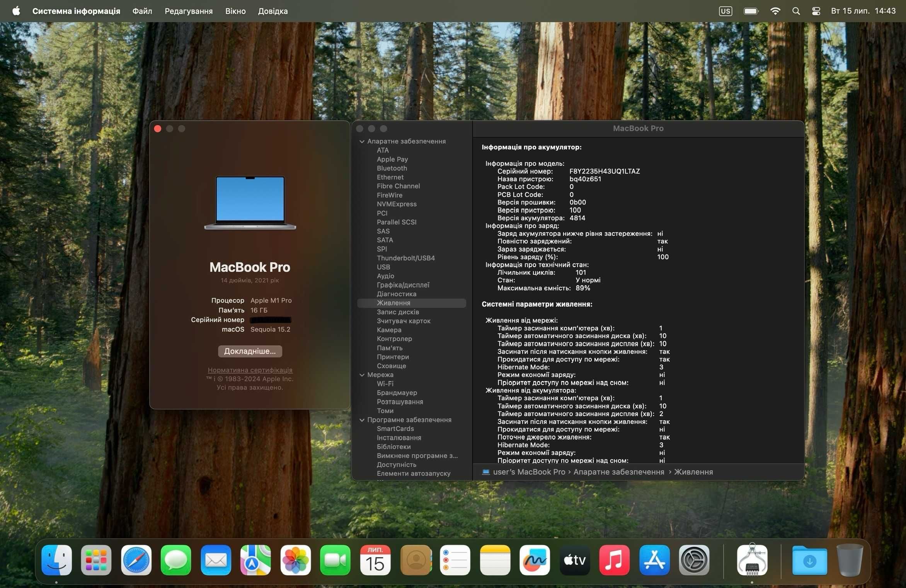Open the Apple menu

[16, 11]
